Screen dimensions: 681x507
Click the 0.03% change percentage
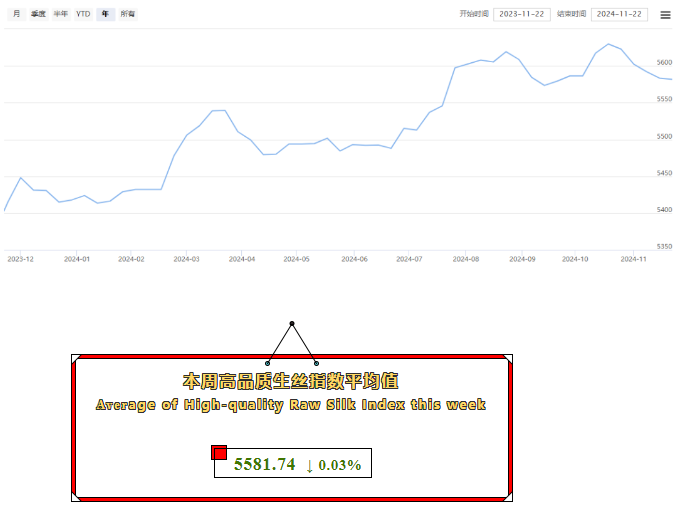click(x=340, y=465)
